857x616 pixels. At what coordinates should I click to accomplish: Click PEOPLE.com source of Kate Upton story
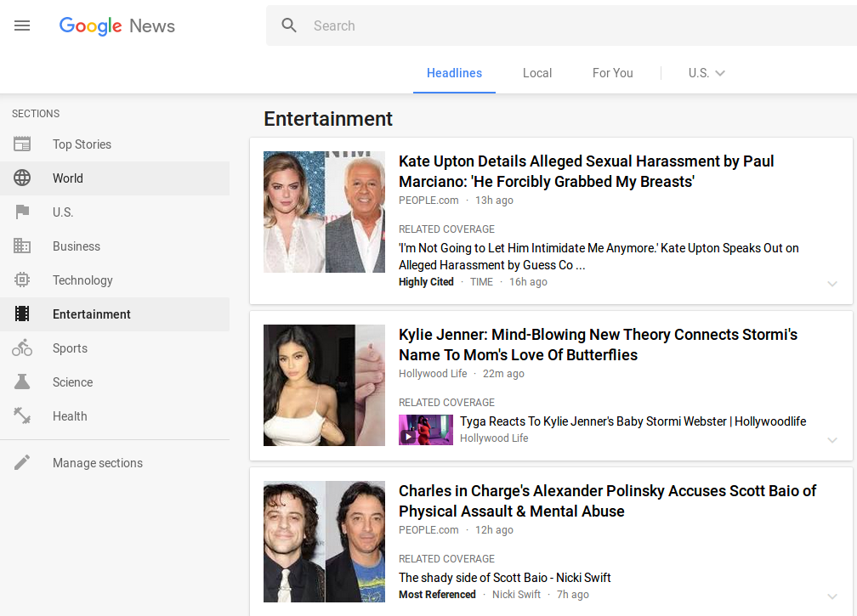tap(428, 200)
